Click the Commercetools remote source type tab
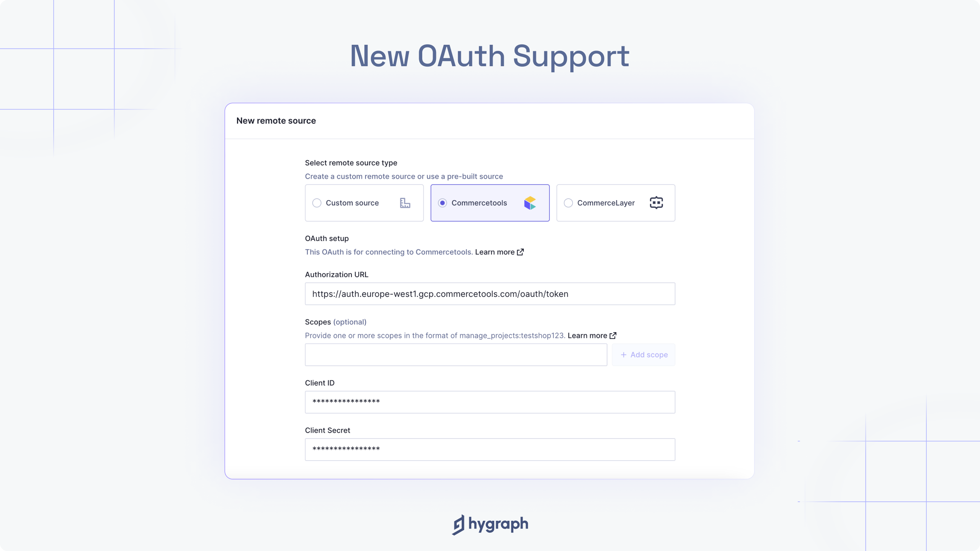 [x=490, y=202]
